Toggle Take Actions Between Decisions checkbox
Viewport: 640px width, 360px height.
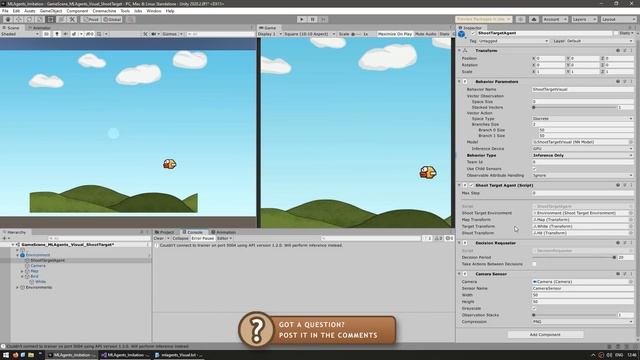[x=534, y=264]
